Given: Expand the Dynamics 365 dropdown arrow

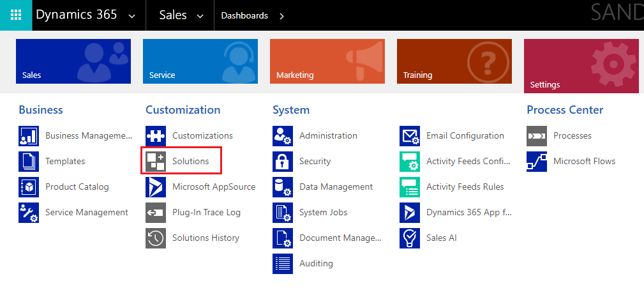Looking at the screenshot, I should click(x=132, y=16).
